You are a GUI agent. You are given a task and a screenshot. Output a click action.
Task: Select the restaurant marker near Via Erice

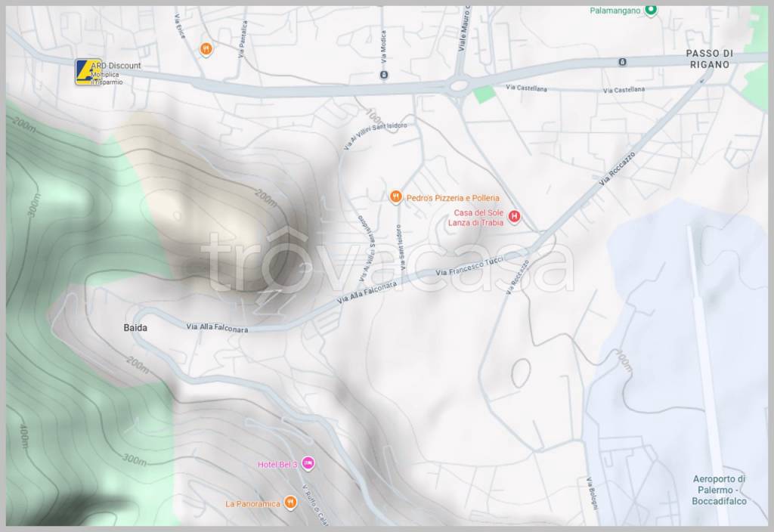pos(206,49)
